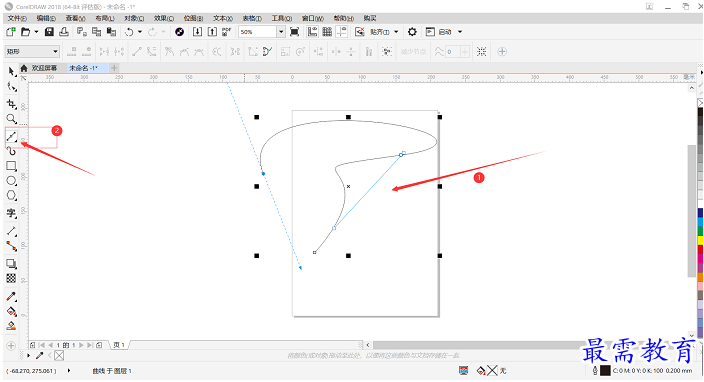
Task: Click the quick customize plus at toolbox bottom
Action: pos(11,346)
